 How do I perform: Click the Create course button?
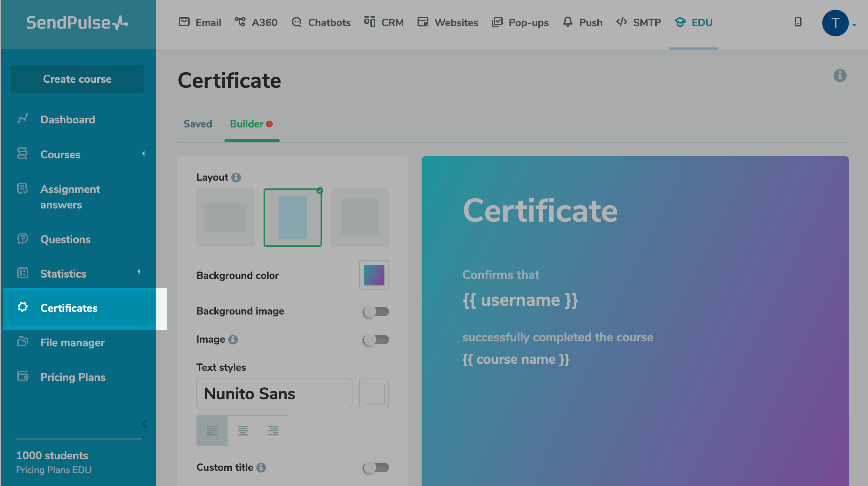click(x=77, y=79)
